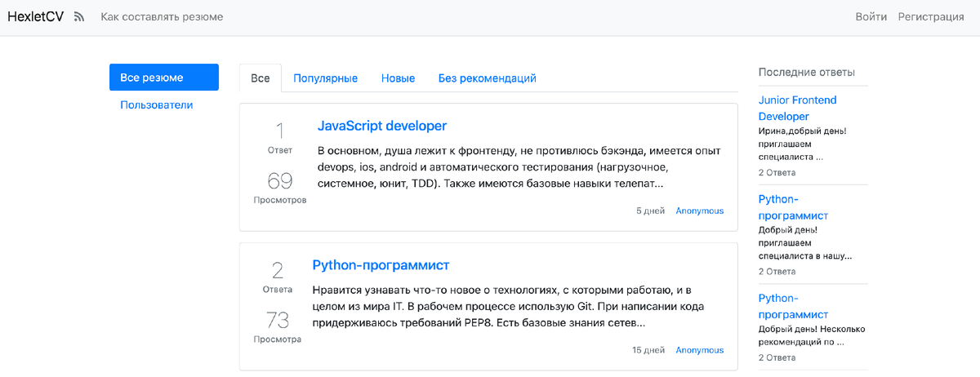Switch to the "Все" tab
980x377 pixels.
pos(260,78)
